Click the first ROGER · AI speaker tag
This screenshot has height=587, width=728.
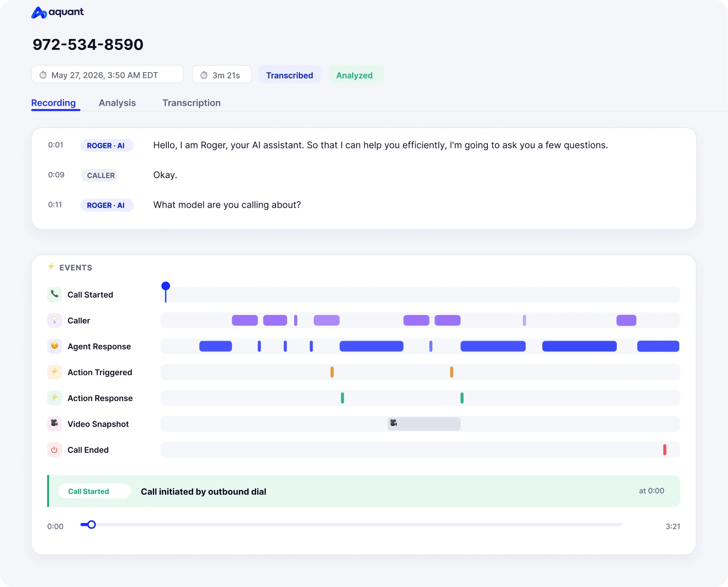coord(107,145)
